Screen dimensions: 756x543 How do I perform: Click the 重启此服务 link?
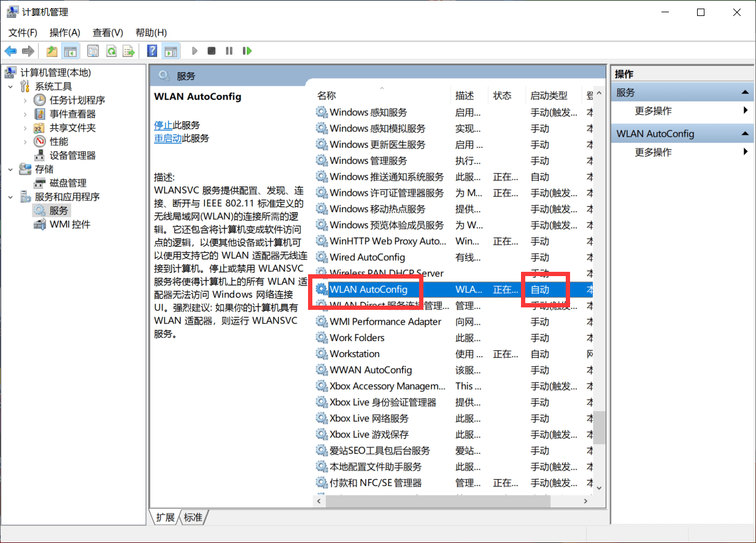coord(168,136)
